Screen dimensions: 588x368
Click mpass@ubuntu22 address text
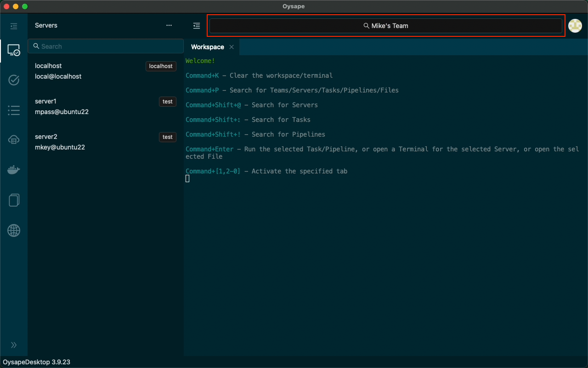point(62,112)
